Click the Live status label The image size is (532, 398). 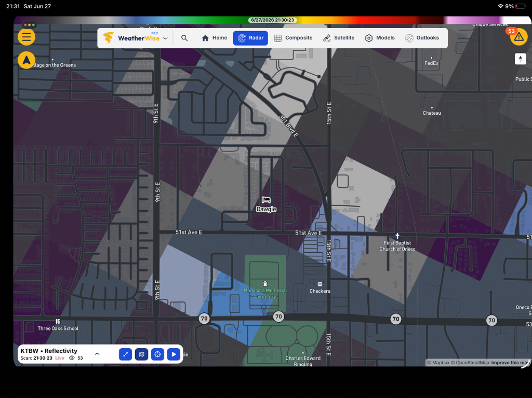tap(60, 358)
